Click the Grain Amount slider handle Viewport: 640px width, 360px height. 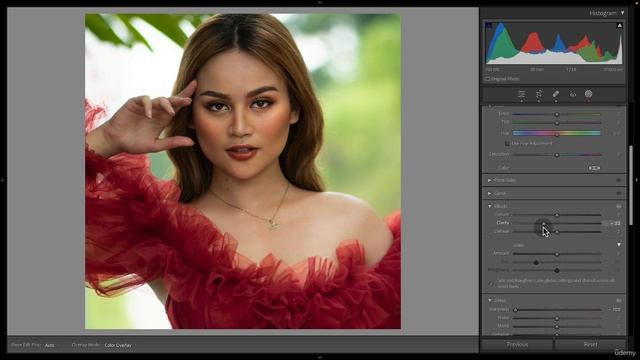point(556,254)
